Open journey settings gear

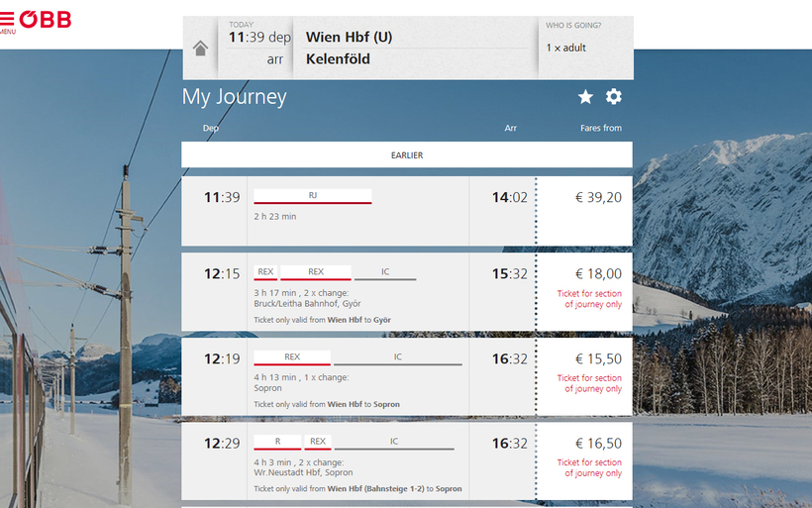point(614,96)
